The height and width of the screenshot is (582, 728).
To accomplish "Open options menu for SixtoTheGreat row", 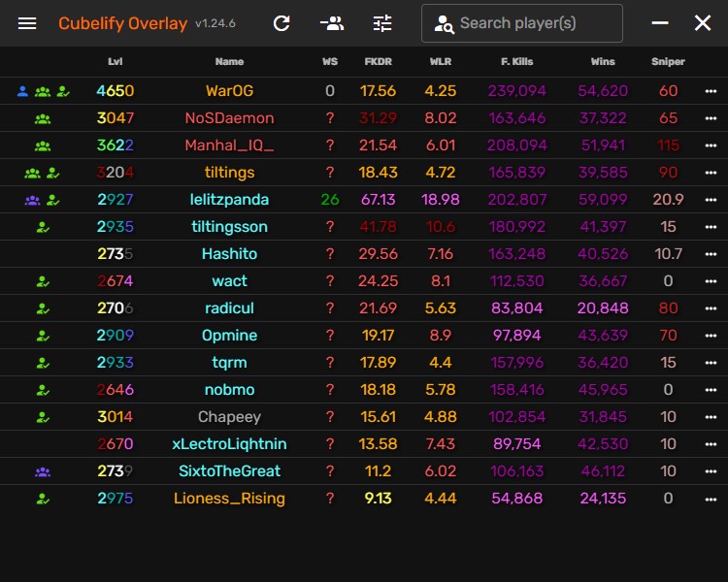I will pyautogui.click(x=711, y=471).
